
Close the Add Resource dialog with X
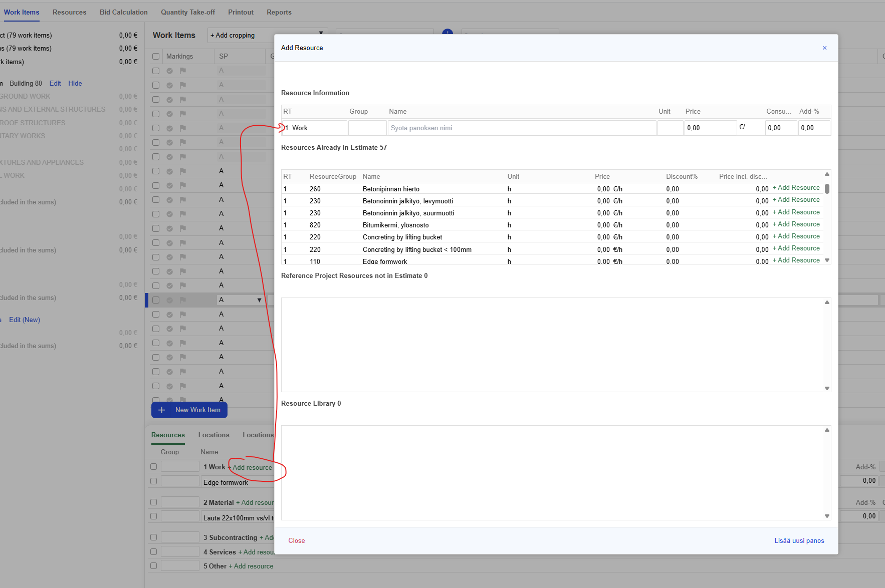click(x=824, y=48)
